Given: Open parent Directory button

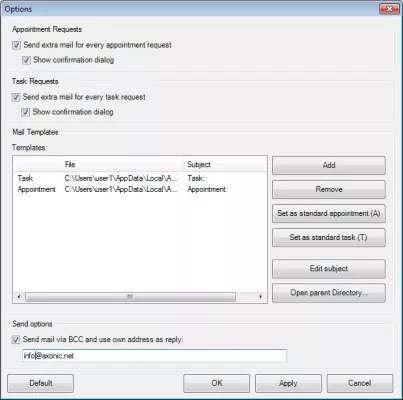Looking at the screenshot, I should click(x=329, y=293).
